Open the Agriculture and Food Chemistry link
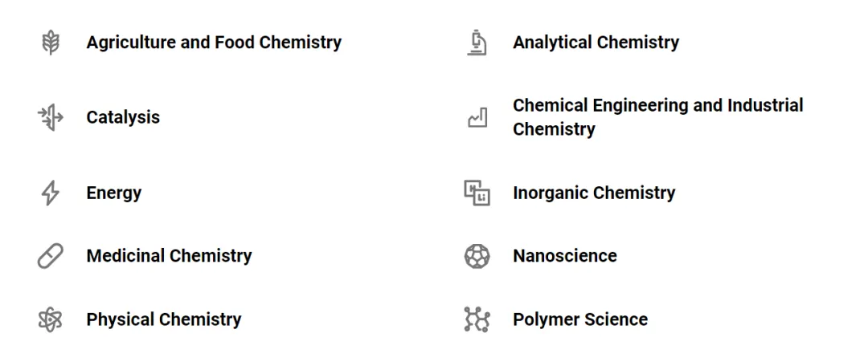 (x=214, y=43)
